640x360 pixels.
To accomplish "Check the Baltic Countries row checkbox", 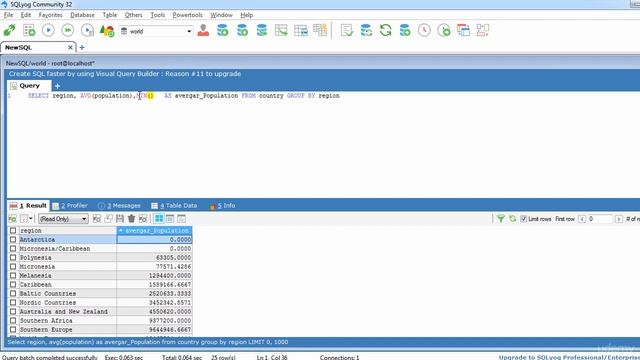I will [x=13, y=293].
